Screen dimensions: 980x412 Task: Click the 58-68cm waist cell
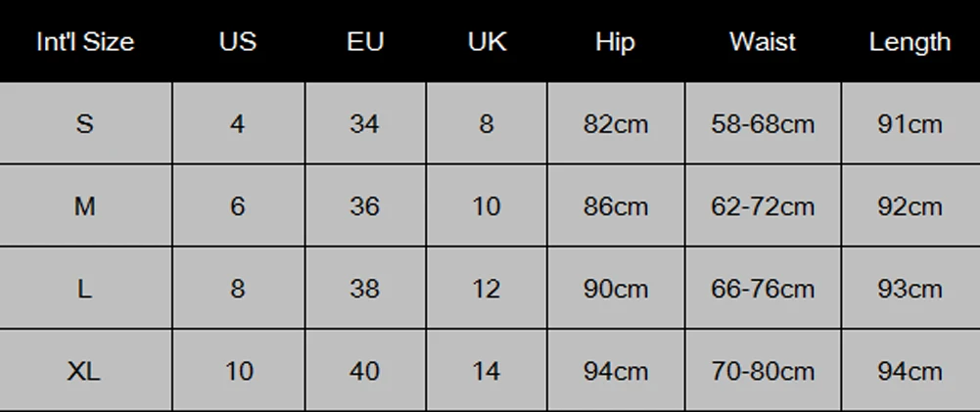pos(762,124)
